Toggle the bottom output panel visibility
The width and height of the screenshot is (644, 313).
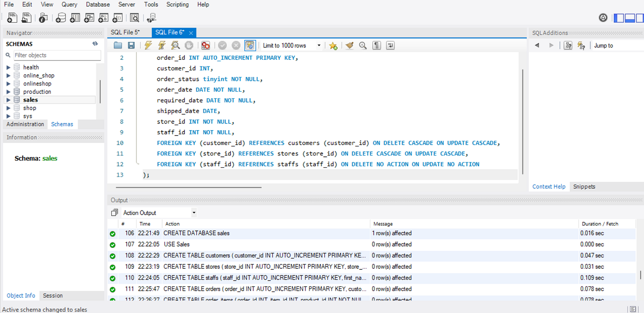click(630, 18)
